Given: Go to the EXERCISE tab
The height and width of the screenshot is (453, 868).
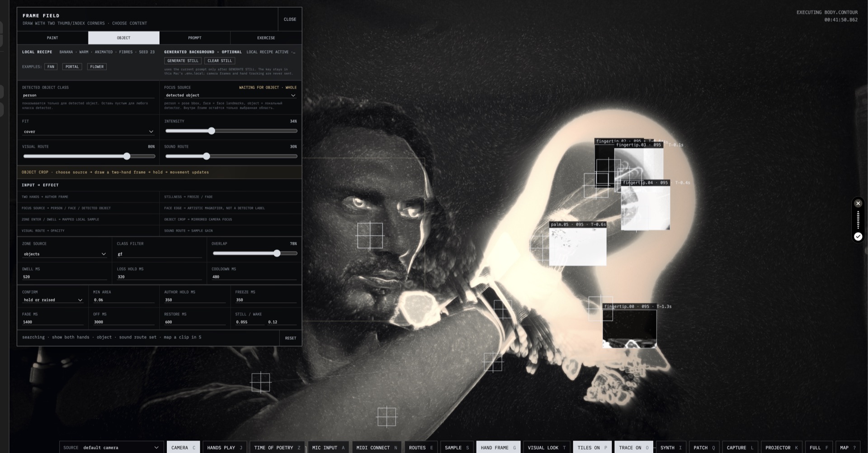Looking at the screenshot, I should 266,38.
